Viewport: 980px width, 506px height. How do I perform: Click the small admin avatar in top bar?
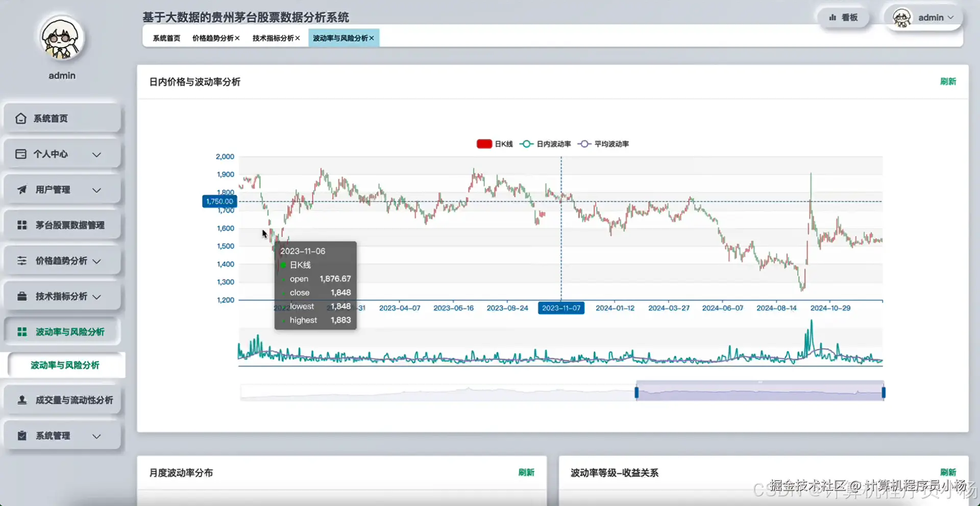[x=902, y=18]
